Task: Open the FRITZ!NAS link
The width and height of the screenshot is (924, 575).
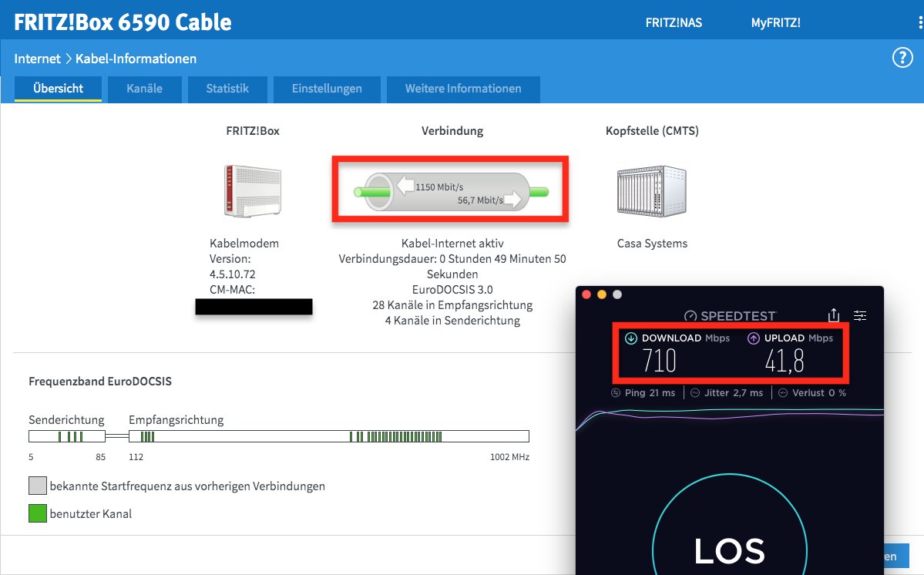Action: click(x=674, y=23)
